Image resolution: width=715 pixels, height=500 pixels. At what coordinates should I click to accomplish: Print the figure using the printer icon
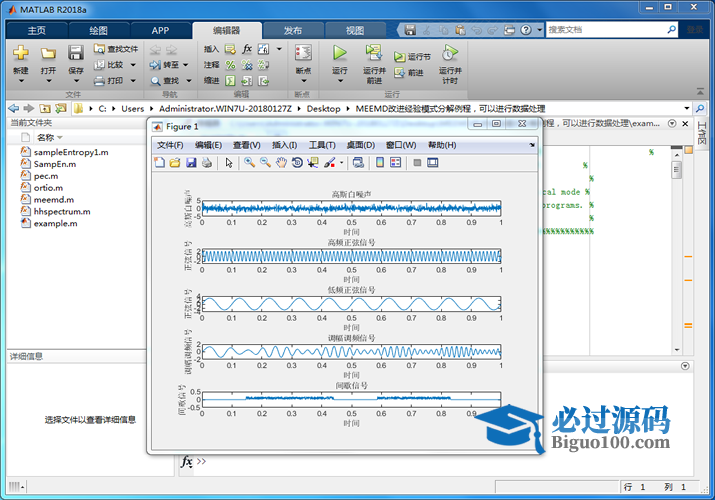[x=206, y=162]
